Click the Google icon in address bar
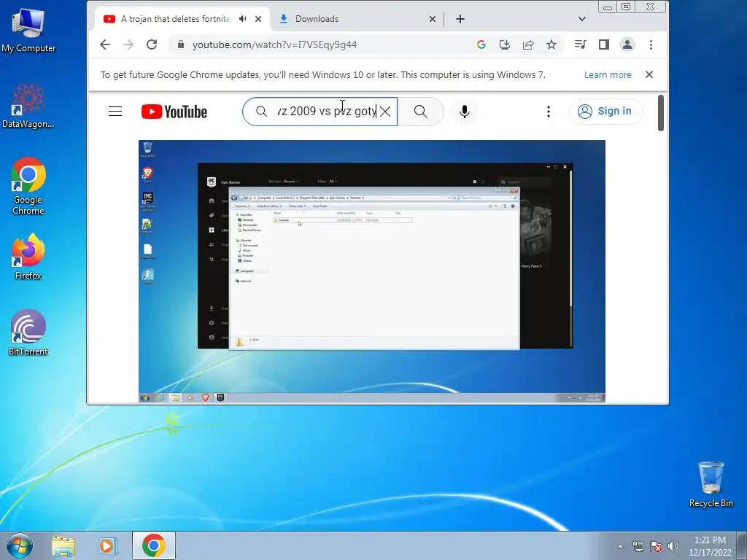Screen dimensions: 747x560 [x=481, y=44]
